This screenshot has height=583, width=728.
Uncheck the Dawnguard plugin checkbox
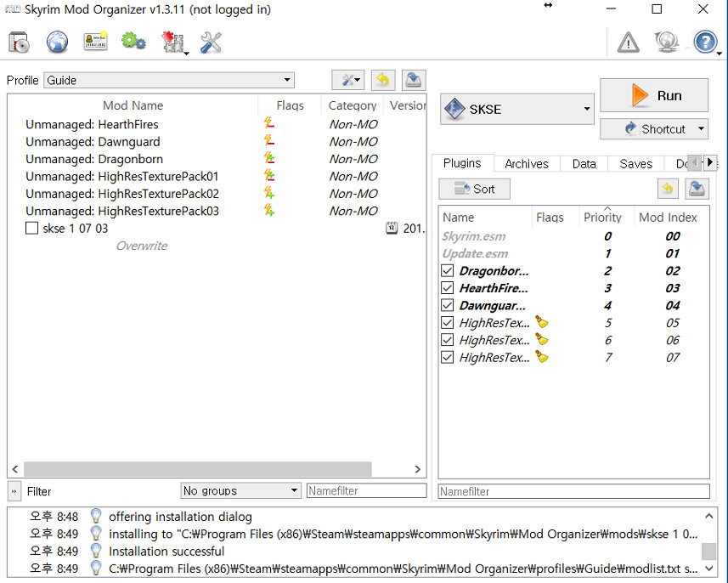(447, 305)
